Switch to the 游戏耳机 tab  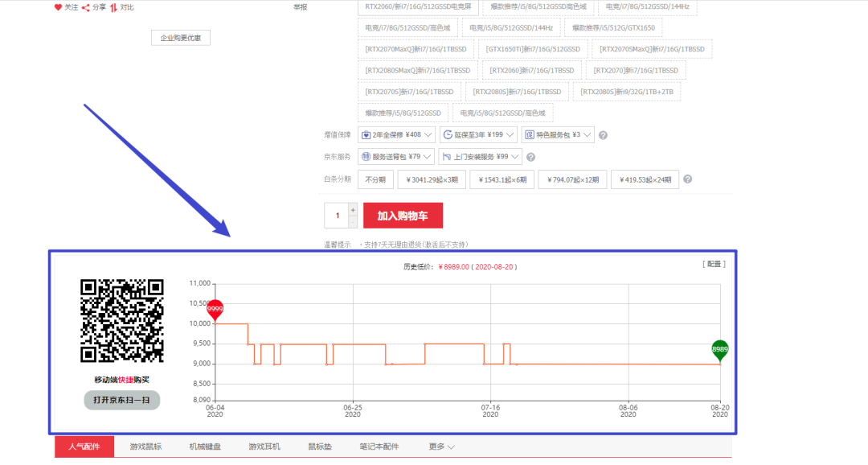264,446
